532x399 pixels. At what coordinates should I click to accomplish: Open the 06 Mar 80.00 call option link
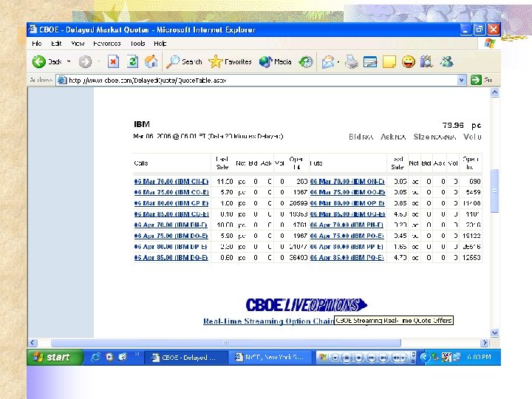[171, 203]
